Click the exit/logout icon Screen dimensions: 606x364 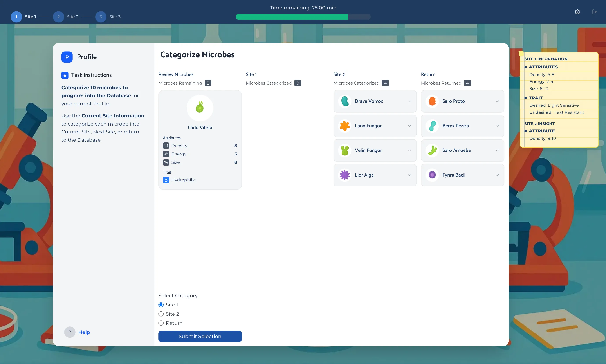tap(594, 12)
